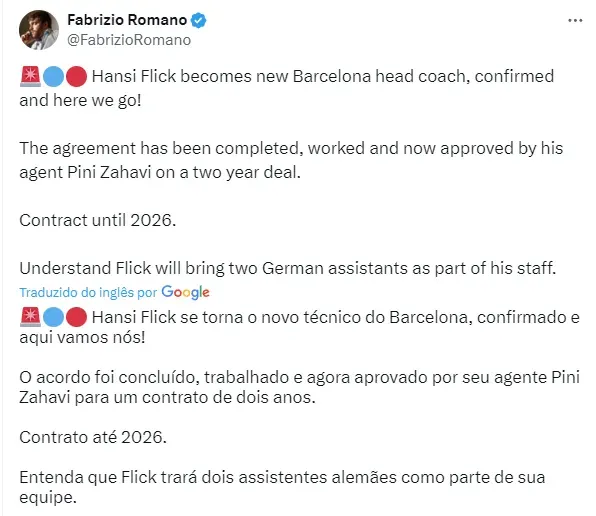The width and height of the screenshot is (596, 516).
Task: Click the siren emoji in the English tweet
Action: pyautogui.click(x=30, y=76)
